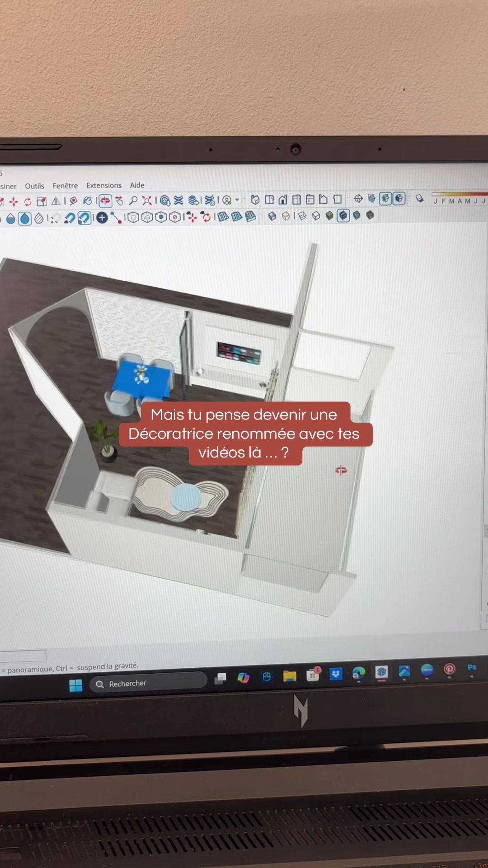Switch to Top view
Viewport: 488px width, 868px height.
pyautogui.click(x=269, y=199)
